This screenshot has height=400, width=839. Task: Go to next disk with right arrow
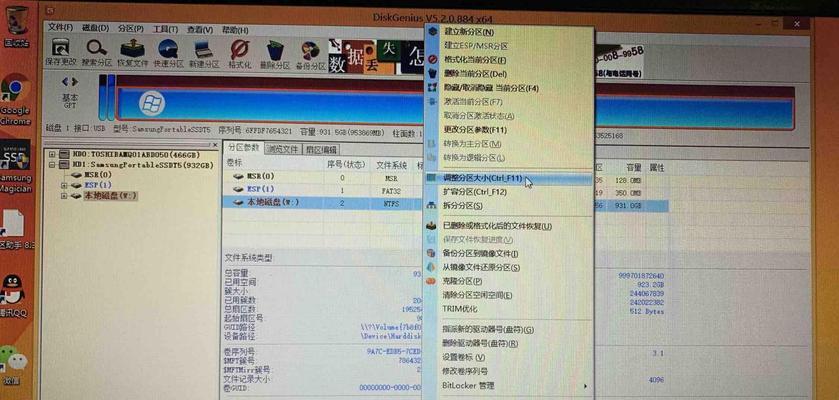[x=75, y=81]
